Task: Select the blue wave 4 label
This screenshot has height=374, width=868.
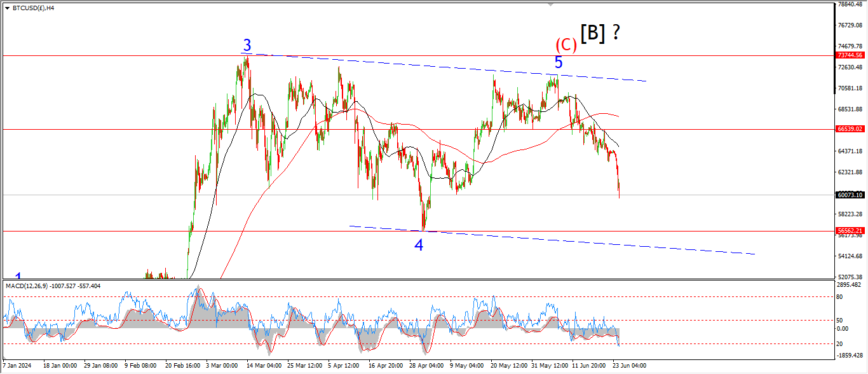Action: [419, 245]
